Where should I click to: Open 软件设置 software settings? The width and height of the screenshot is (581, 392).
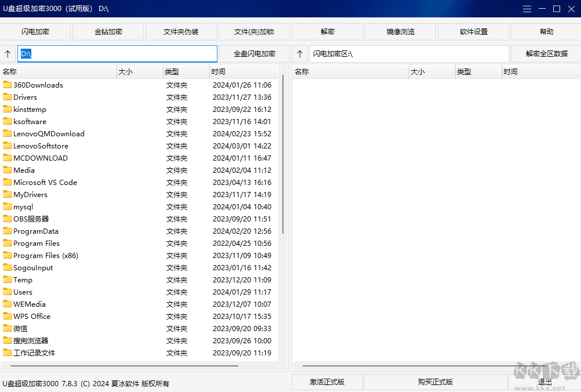[473, 31]
